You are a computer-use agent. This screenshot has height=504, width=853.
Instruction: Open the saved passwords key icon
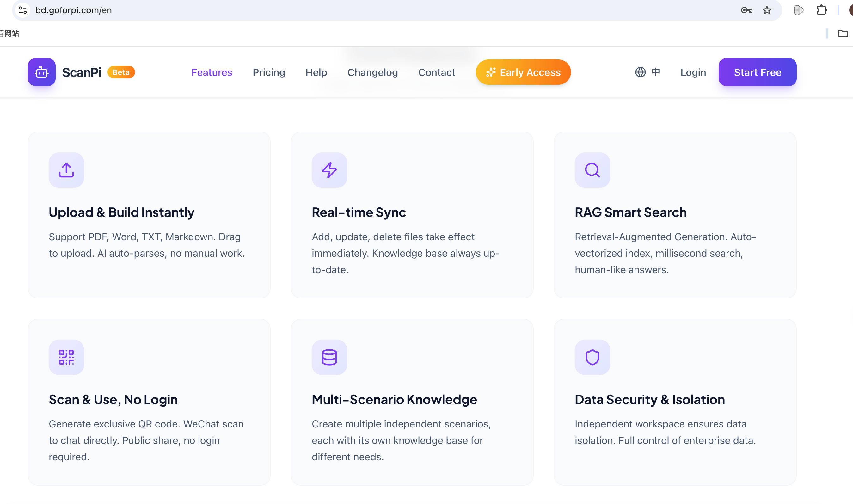point(746,10)
